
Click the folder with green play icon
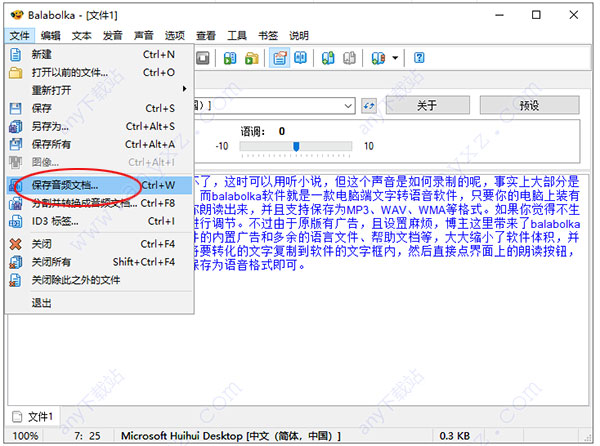251,58
